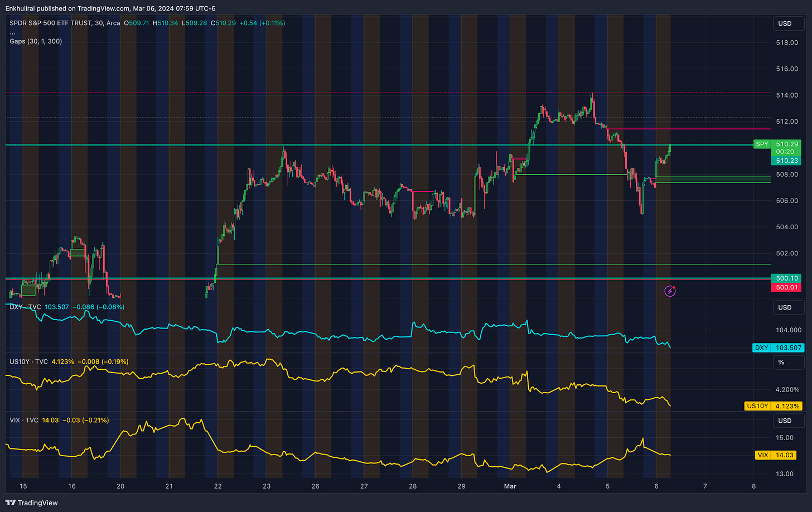Select the US10Y · TVC pane legend
The image size is (812, 512).
[x=29, y=361]
